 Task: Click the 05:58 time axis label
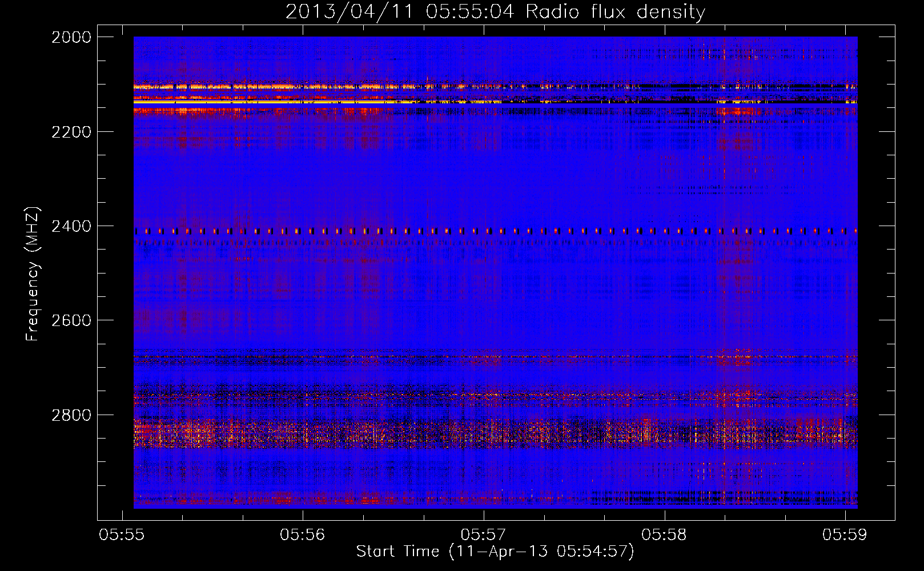[x=664, y=534]
